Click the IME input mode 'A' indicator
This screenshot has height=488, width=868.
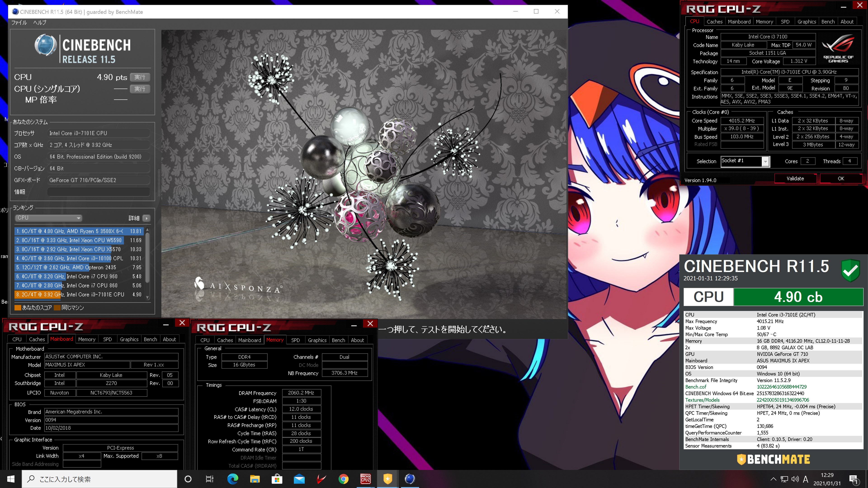click(806, 479)
